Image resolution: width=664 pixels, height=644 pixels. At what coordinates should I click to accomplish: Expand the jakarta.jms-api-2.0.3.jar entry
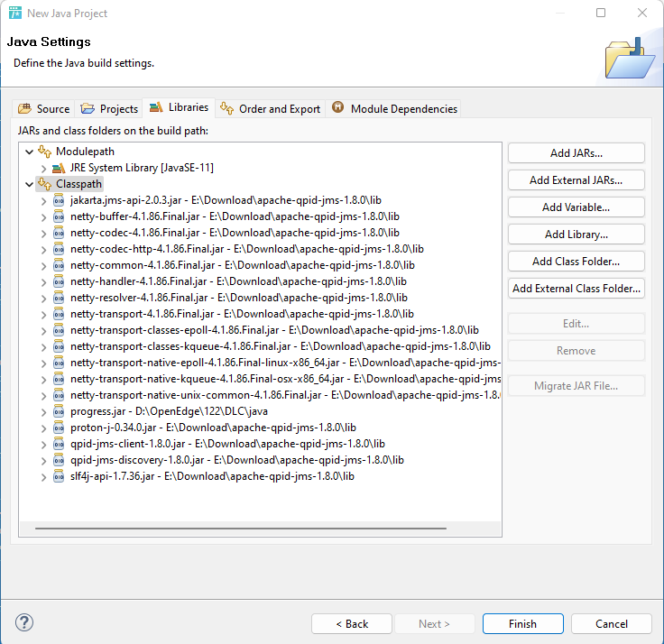43,201
